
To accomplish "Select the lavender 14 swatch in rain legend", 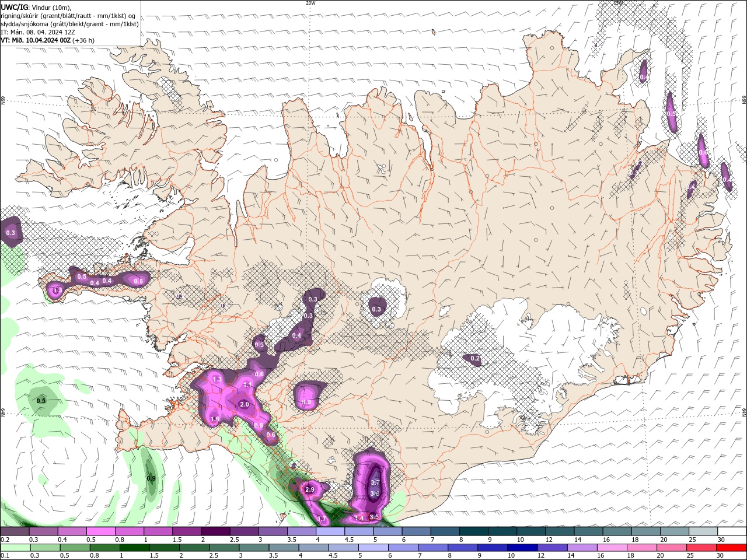I will pyautogui.click(x=581, y=548).
